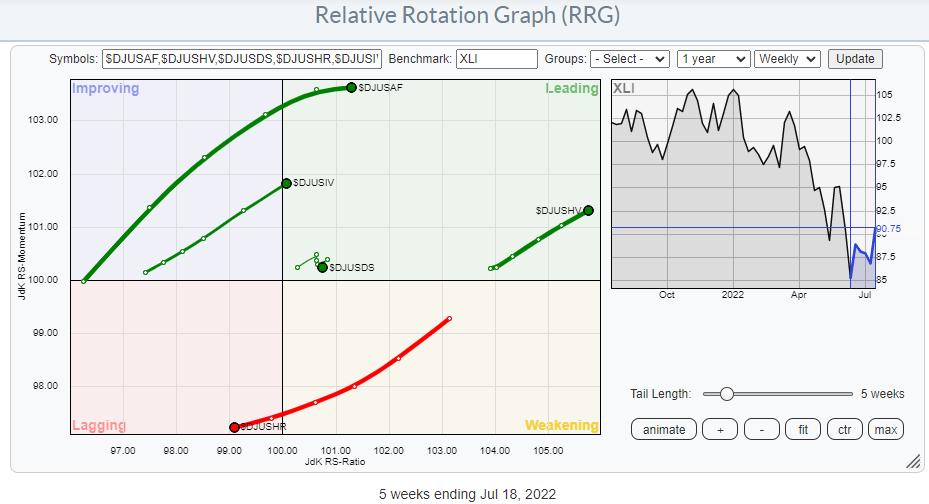Click the Benchmark XLI input field
929x504 pixels.
pos(496,59)
